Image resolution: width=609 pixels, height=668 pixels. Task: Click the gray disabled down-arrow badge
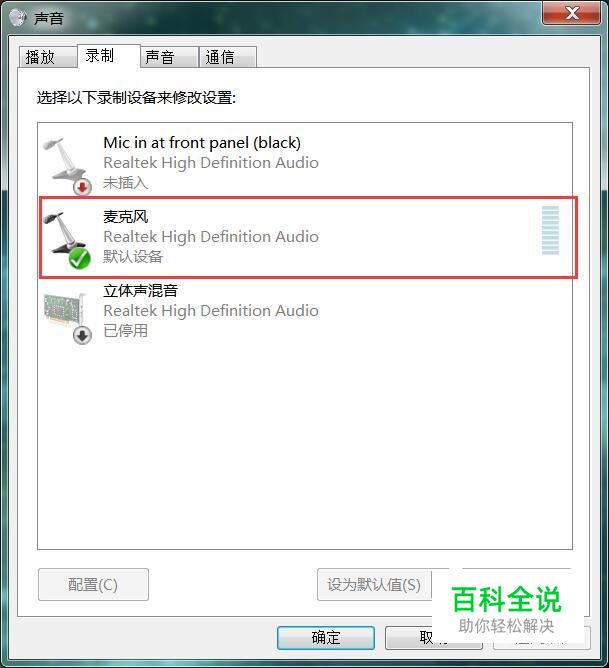point(82,335)
